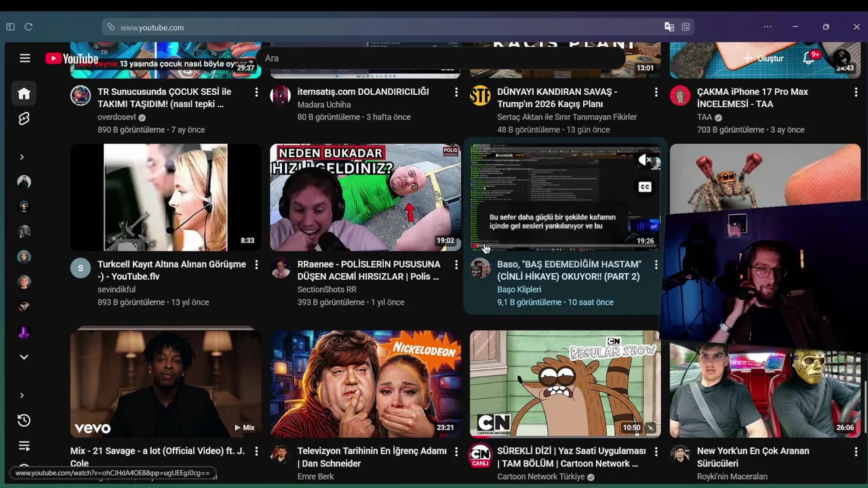This screenshot has width=868, height=488.
Task: Unmute the hovered video preview
Action: click(645, 161)
